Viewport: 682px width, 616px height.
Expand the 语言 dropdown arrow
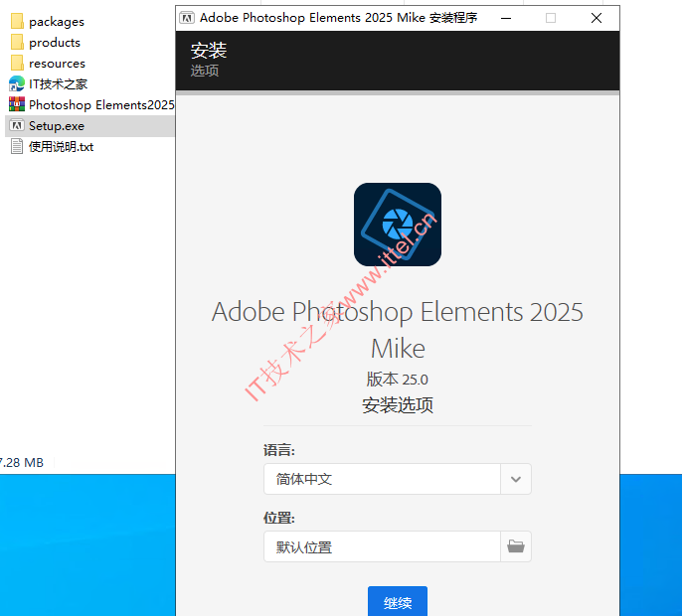coord(516,479)
